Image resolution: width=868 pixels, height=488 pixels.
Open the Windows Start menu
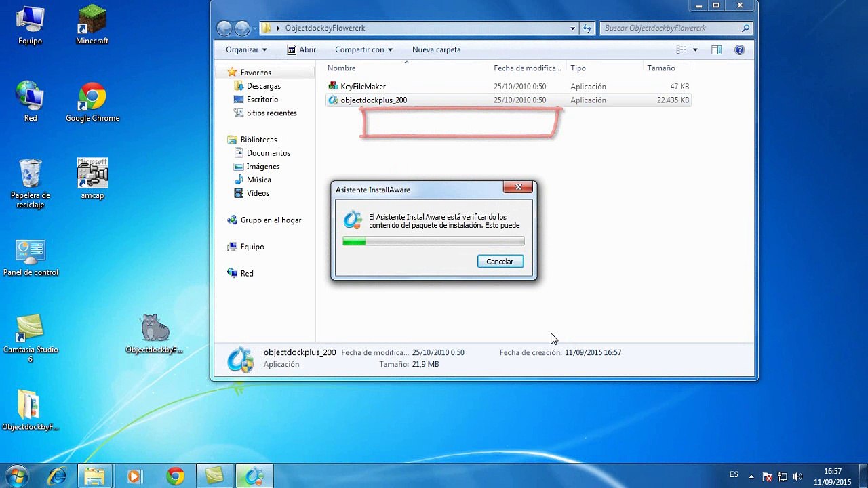tap(17, 476)
